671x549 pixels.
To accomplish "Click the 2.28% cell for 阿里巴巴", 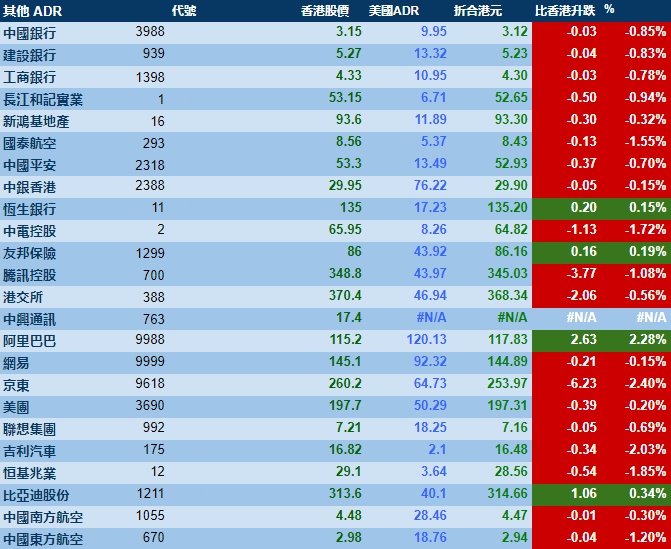I will pyautogui.click(x=647, y=340).
